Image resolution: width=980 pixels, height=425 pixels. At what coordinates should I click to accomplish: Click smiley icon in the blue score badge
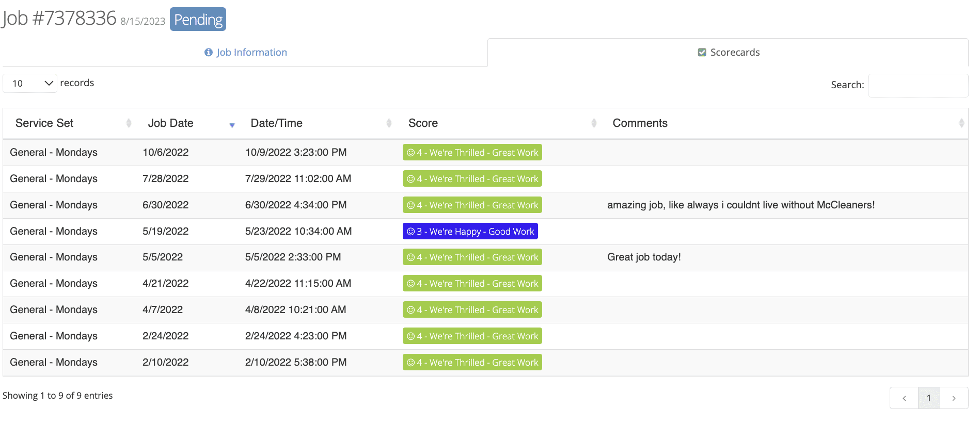tap(411, 232)
